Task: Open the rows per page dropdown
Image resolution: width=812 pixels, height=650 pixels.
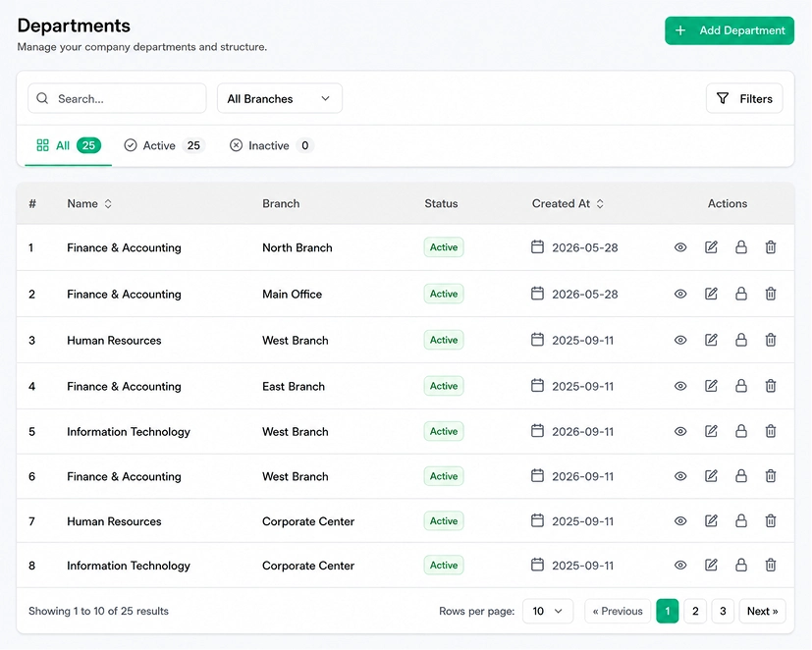Action: [548, 611]
